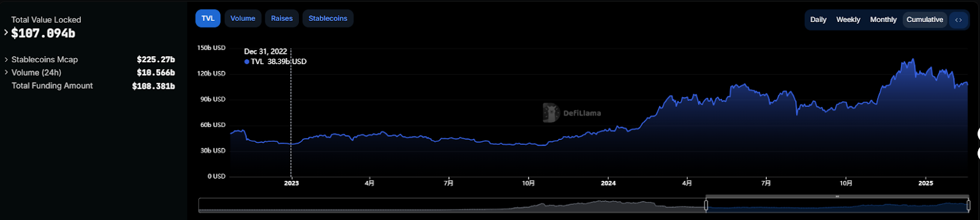Click the right range slider handle
980x220 pixels.
point(968,205)
